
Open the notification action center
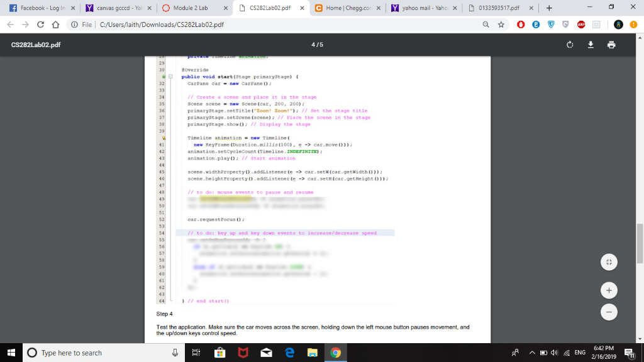point(630,353)
